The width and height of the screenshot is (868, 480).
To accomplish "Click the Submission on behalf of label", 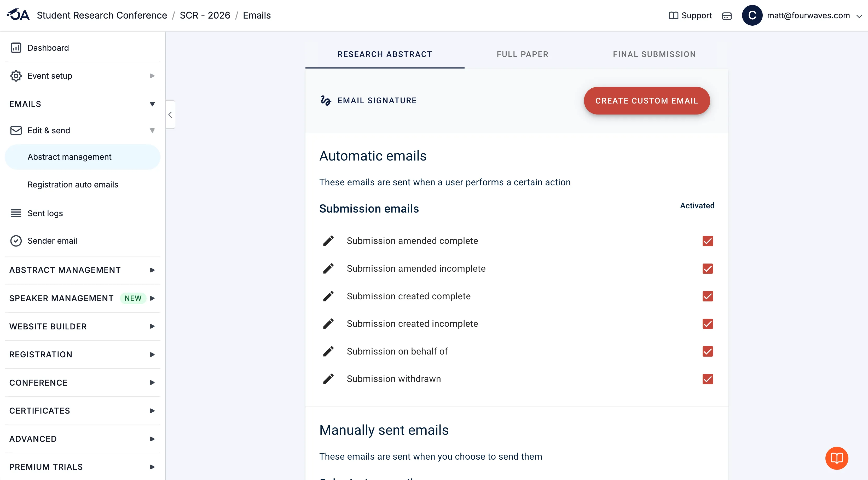I will [397, 351].
